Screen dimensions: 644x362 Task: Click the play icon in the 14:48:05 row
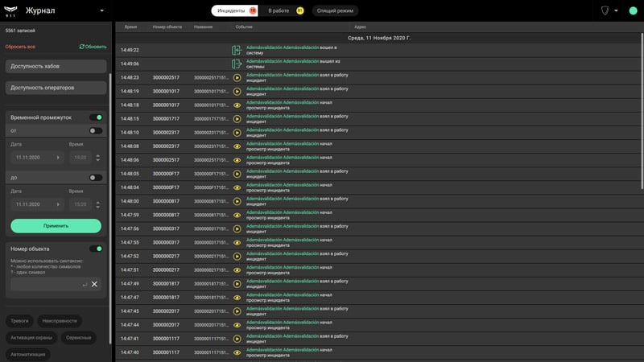coord(237,174)
